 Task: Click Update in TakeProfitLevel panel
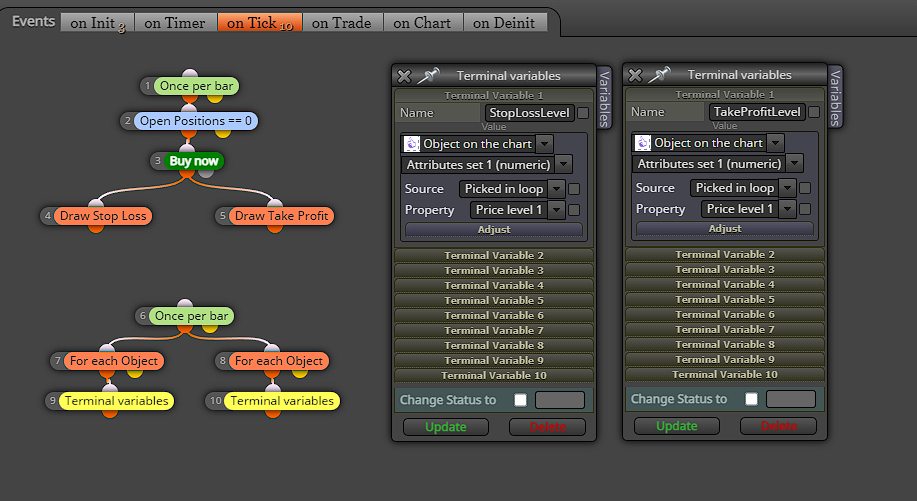pyautogui.click(x=677, y=426)
